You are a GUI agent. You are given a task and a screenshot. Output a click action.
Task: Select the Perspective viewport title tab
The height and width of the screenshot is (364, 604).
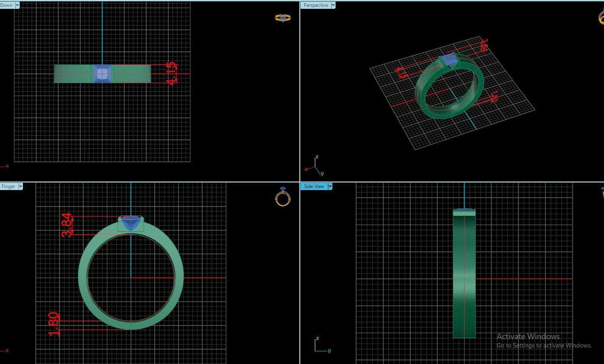pyautogui.click(x=316, y=5)
